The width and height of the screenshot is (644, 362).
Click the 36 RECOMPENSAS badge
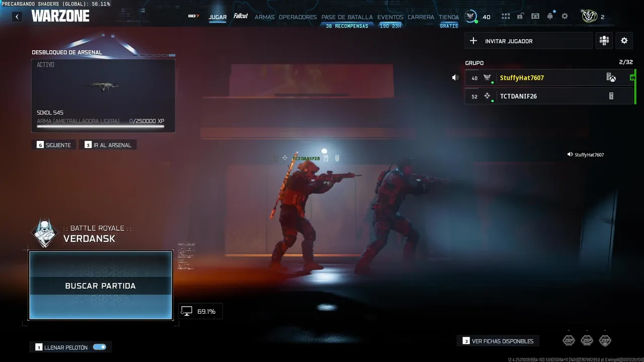347,26
